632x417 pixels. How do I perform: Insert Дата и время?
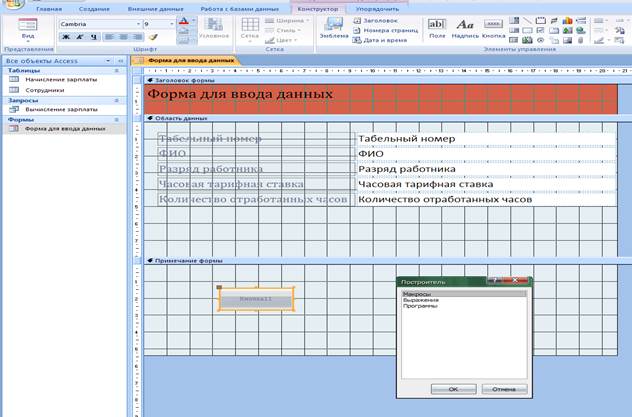tap(380, 40)
